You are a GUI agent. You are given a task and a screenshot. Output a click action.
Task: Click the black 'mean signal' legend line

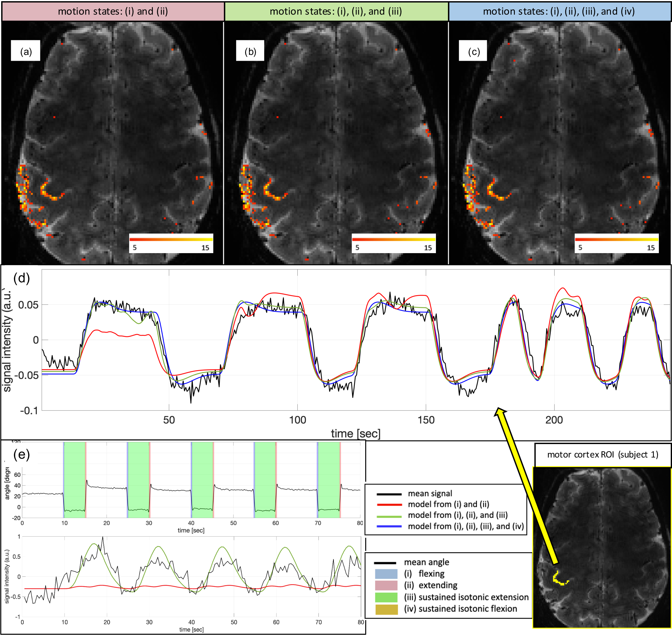(389, 494)
